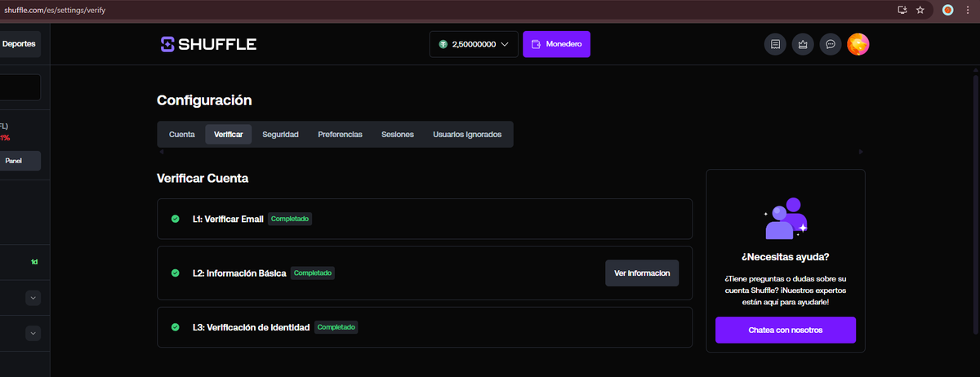
Task: Open the chat bubble icon
Action: (x=831, y=44)
